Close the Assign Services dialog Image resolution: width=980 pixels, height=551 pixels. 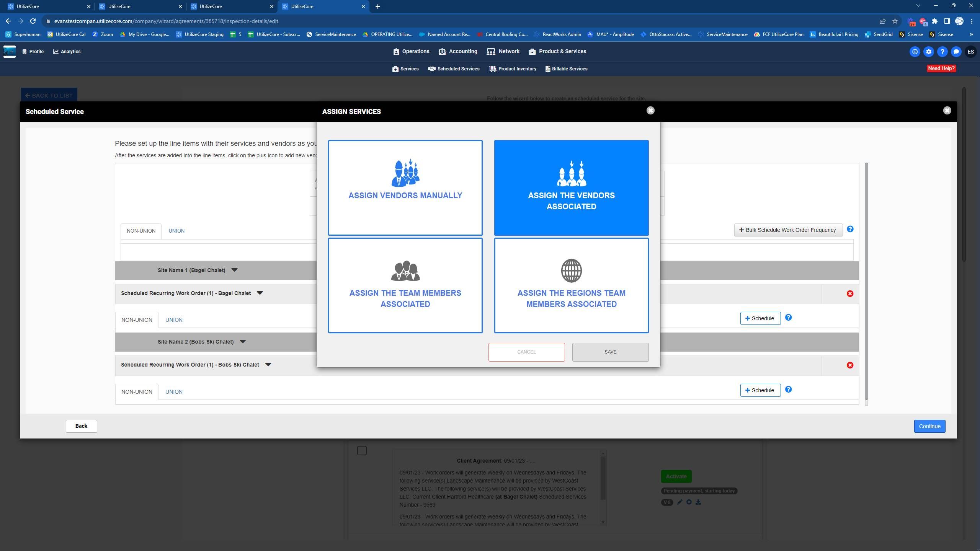click(x=650, y=111)
